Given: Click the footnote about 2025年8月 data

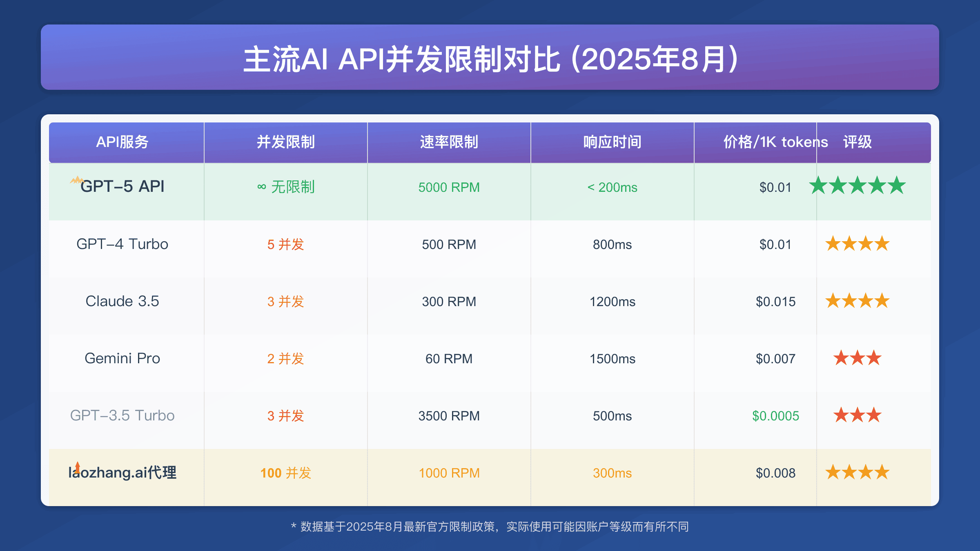Looking at the screenshot, I should coord(490,527).
